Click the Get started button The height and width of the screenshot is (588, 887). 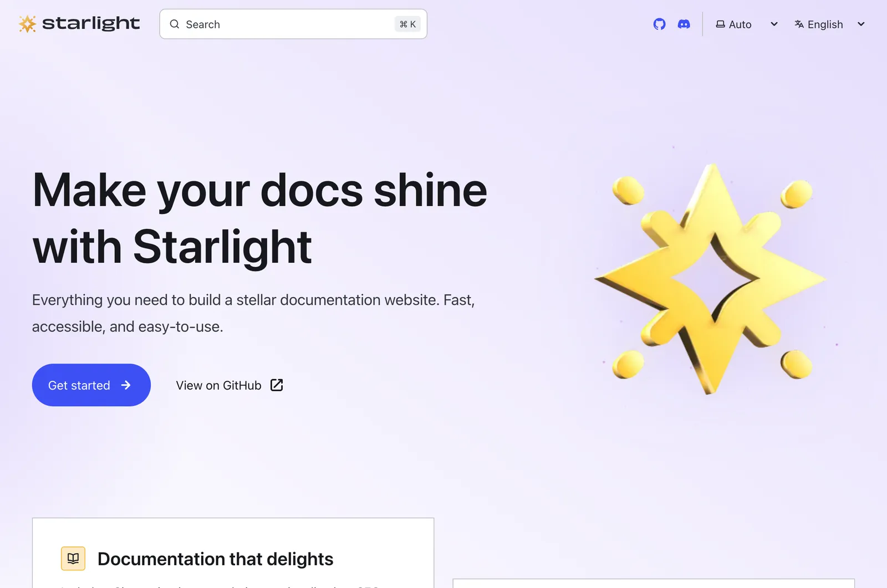tap(91, 385)
